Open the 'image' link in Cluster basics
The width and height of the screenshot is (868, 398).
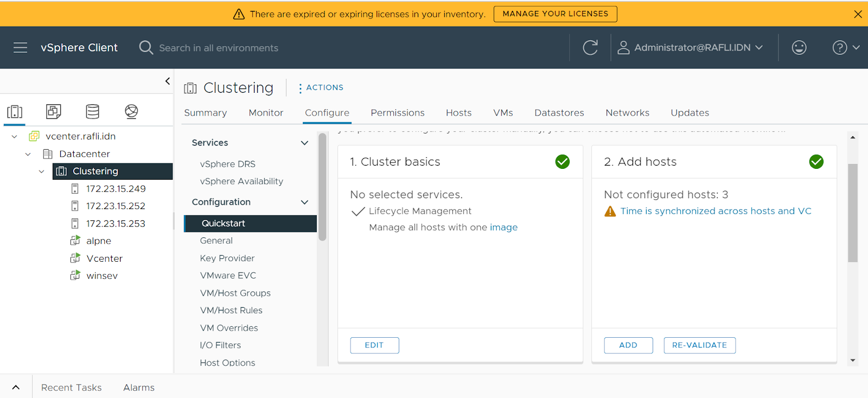coord(504,228)
